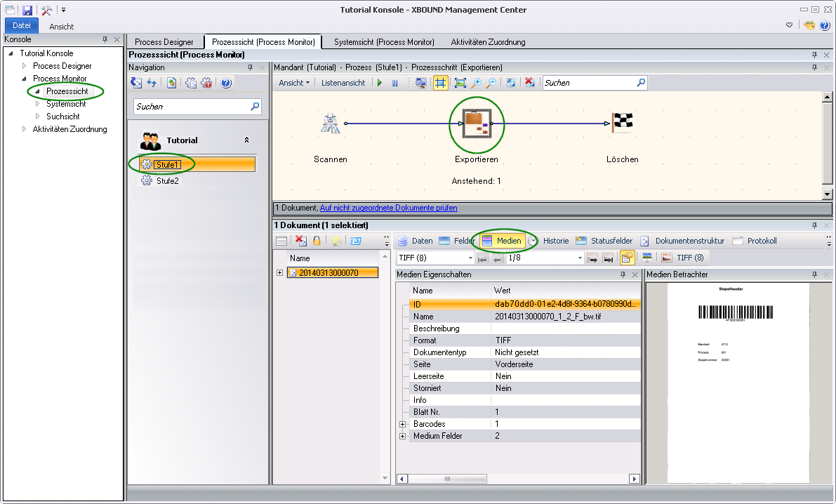Expand the Process Designer tree node
The height and width of the screenshot is (504, 836).
25,66
